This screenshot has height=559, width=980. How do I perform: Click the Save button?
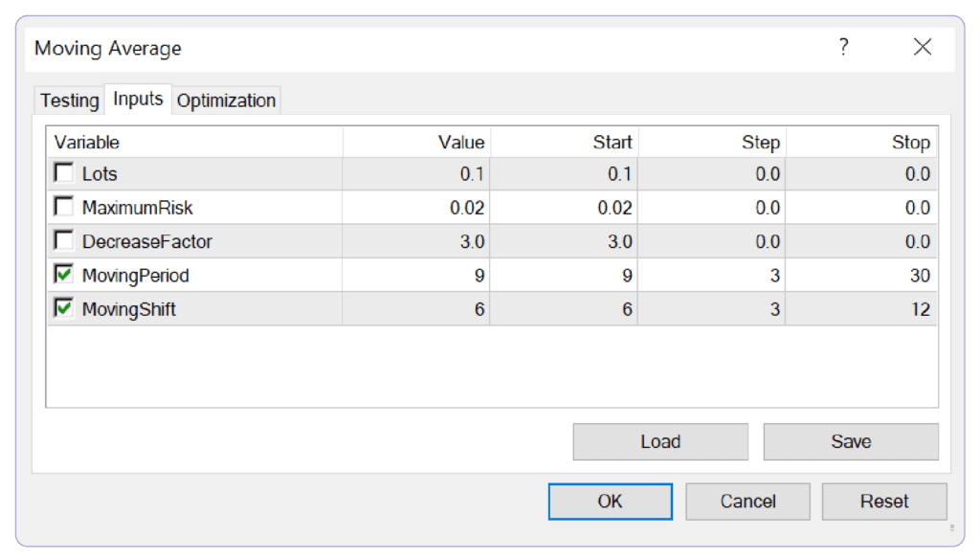coord(851,441)
